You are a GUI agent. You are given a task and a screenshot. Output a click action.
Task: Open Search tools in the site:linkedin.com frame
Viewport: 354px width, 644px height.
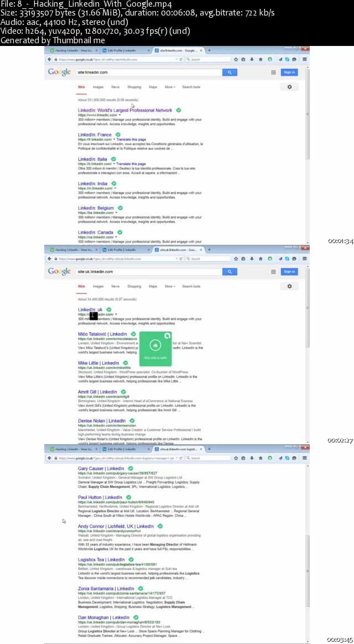click(191, 87)
